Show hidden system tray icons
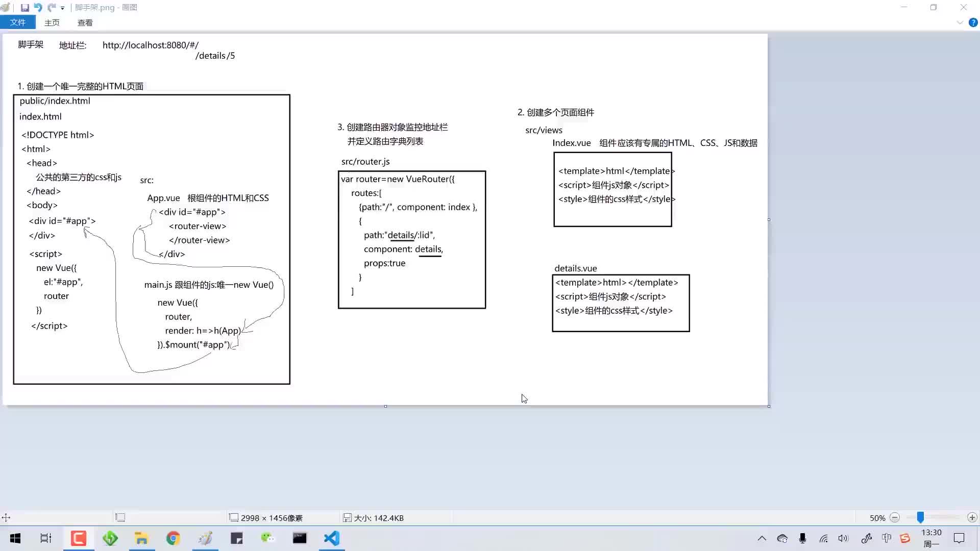 pyautogui.click(x=762, y=538)
